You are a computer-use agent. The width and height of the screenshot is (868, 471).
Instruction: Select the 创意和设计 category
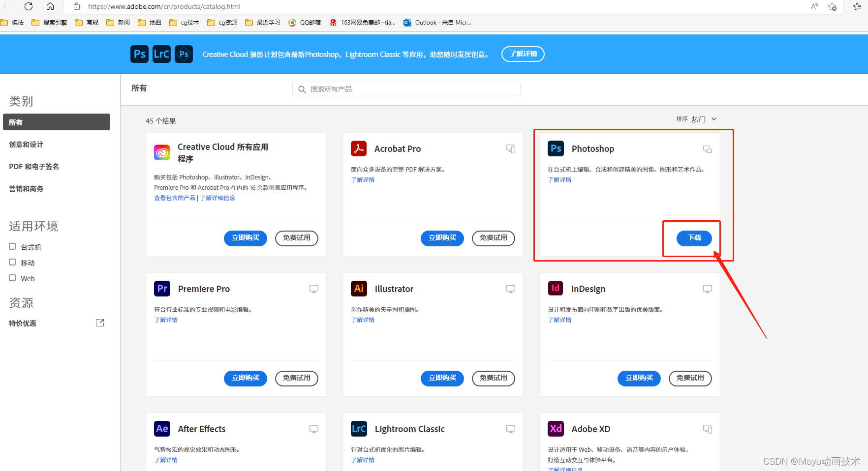(x=26, y=145)
